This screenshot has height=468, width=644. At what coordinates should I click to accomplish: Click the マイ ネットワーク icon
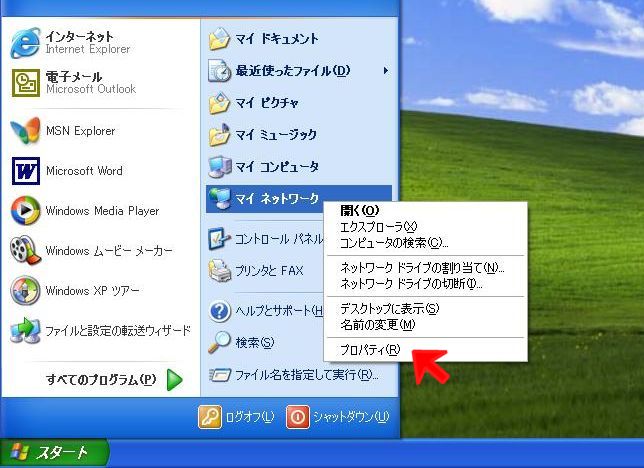219,198
